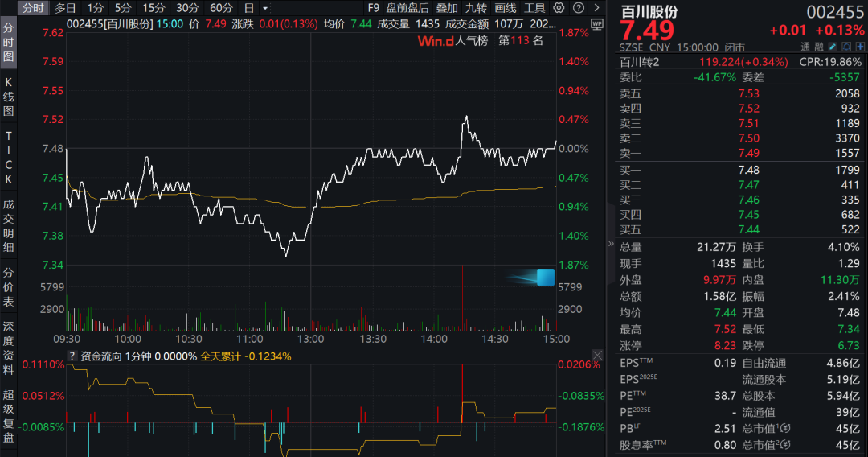Screen dimensions: 868x457
Task: Click 跌停 price 6.73
Action: coord(849,346)
